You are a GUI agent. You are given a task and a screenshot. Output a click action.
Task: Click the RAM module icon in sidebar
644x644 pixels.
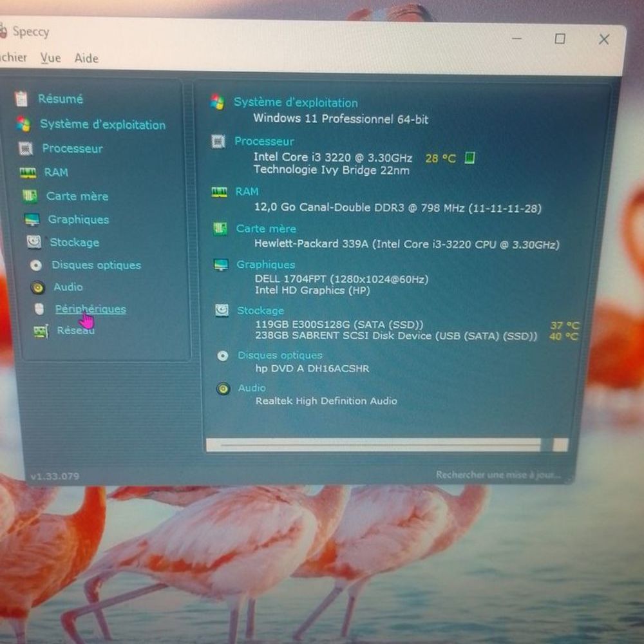coord(27,173)
